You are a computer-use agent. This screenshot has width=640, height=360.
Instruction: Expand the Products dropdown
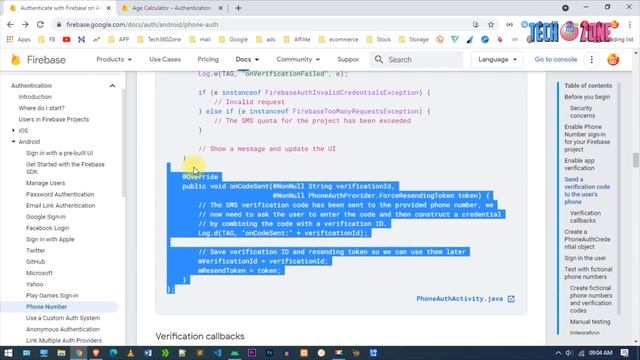[x=114, y=60]
